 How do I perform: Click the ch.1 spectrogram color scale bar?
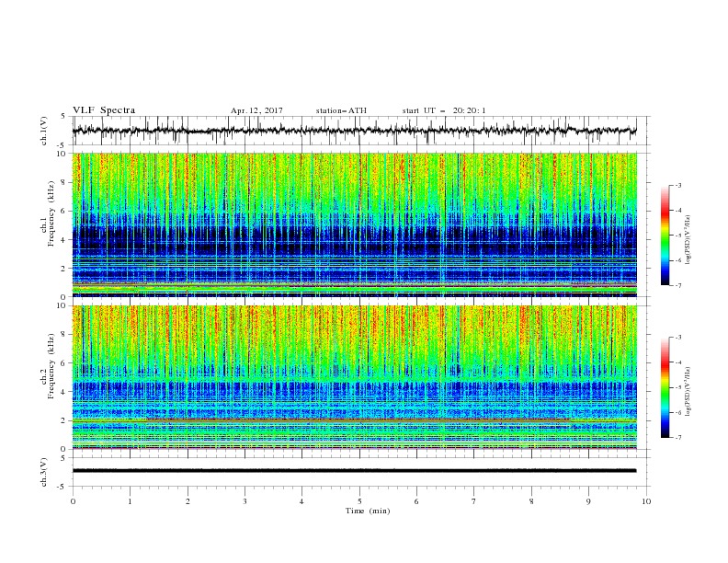point(665,236)
